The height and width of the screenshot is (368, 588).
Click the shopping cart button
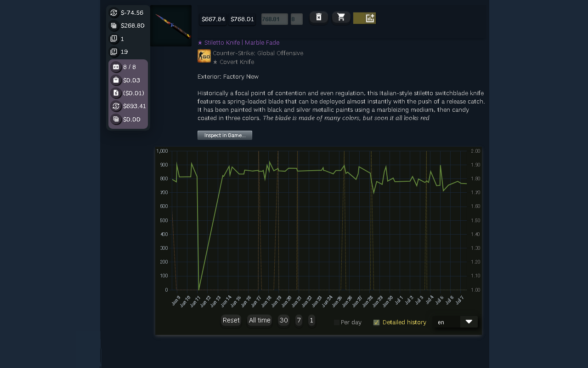(x=341, y=17)
